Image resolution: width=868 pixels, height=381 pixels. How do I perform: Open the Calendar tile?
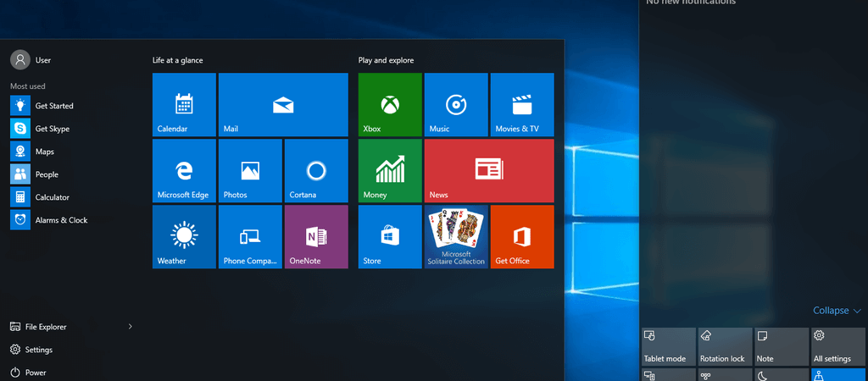click(x=184, y=104)
